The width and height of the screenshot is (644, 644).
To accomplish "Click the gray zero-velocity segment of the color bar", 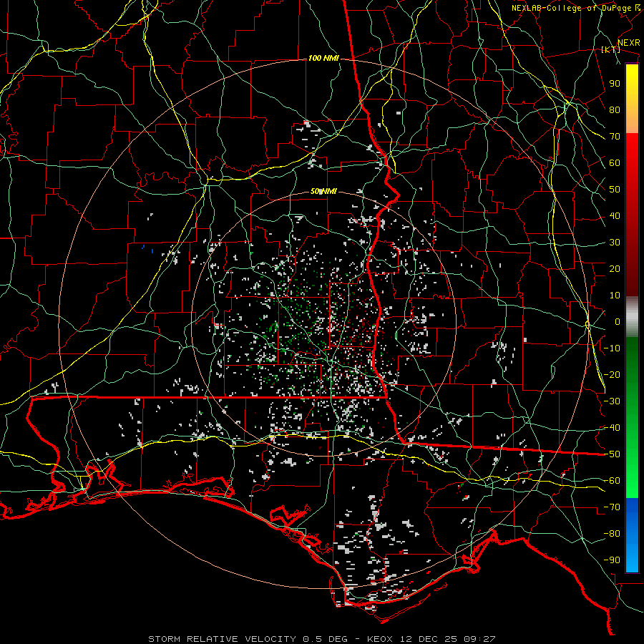I will [632, 317].
